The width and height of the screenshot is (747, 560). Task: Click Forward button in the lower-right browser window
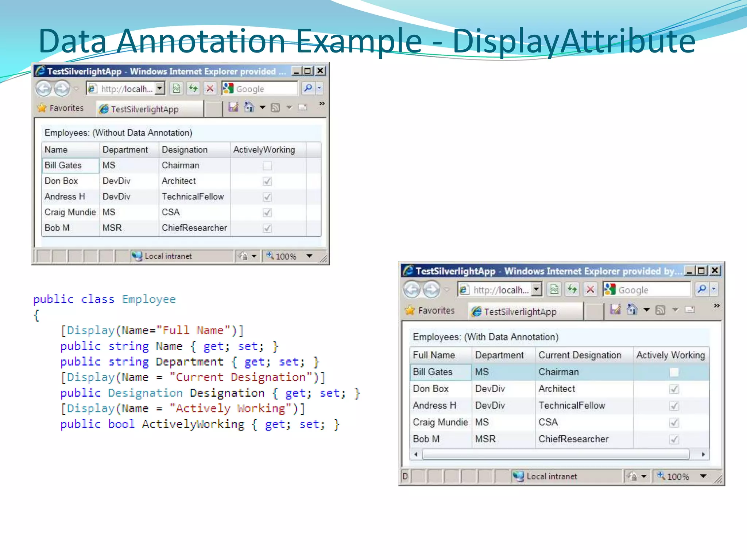431,290
